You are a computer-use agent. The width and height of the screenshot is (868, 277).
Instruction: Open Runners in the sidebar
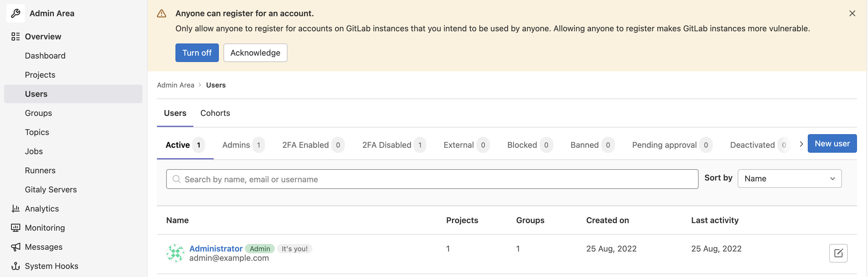click(x=73, y=170)
